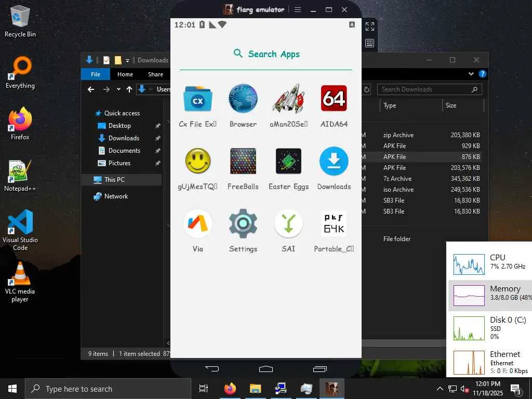
Task: Open the File tab in Explorer
Action: pyautogui.click(x=96, y=74)
